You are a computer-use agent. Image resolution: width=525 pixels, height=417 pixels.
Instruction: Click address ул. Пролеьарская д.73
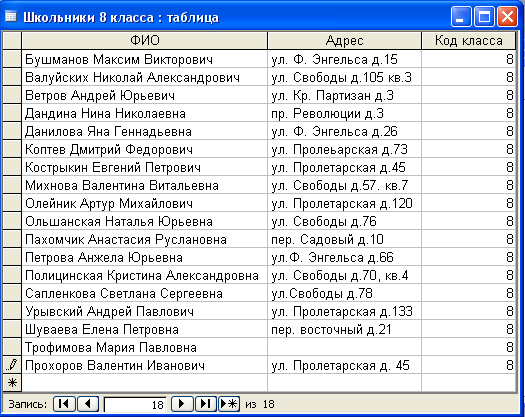tap(344, 149)
